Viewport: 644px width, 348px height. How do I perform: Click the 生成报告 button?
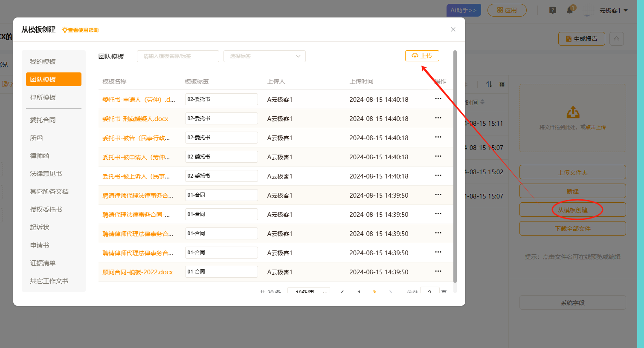tap(581, 39)
